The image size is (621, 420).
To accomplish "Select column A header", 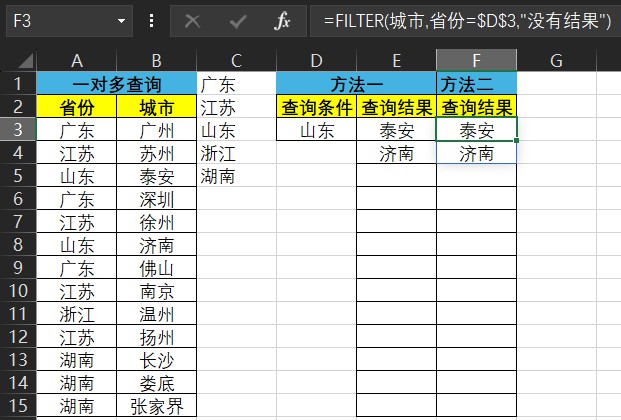I will tap(76, 61).
